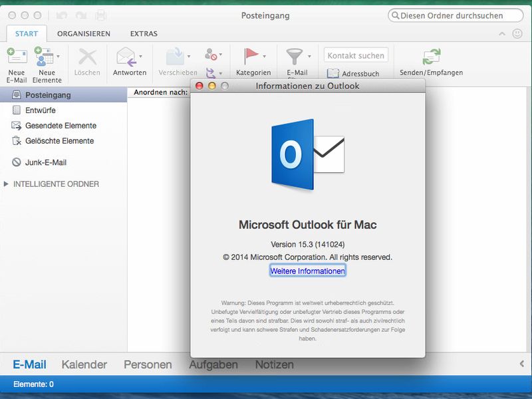Select the Junk-E-Mail folder
Viewport: 532px width, 399px height.
(63, 162)
